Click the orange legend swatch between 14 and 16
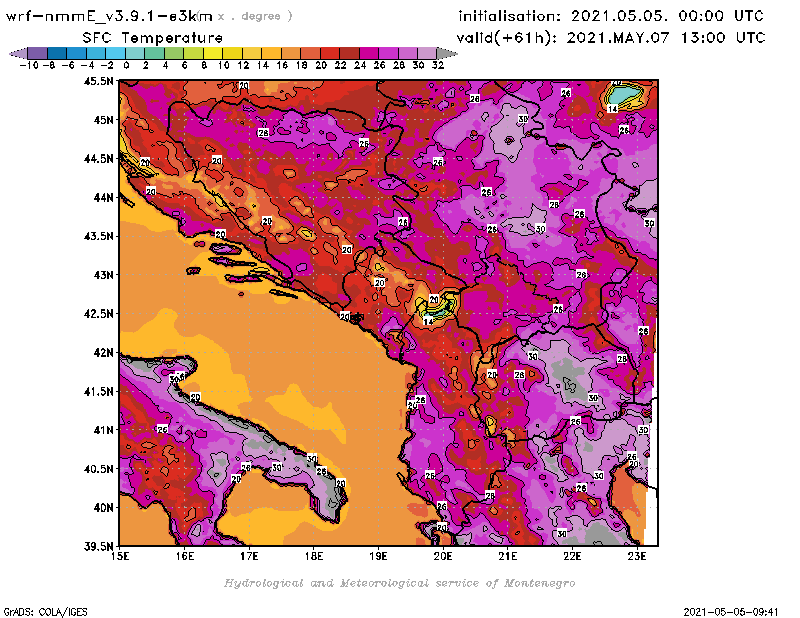800x618 pixels. point(271,54)
